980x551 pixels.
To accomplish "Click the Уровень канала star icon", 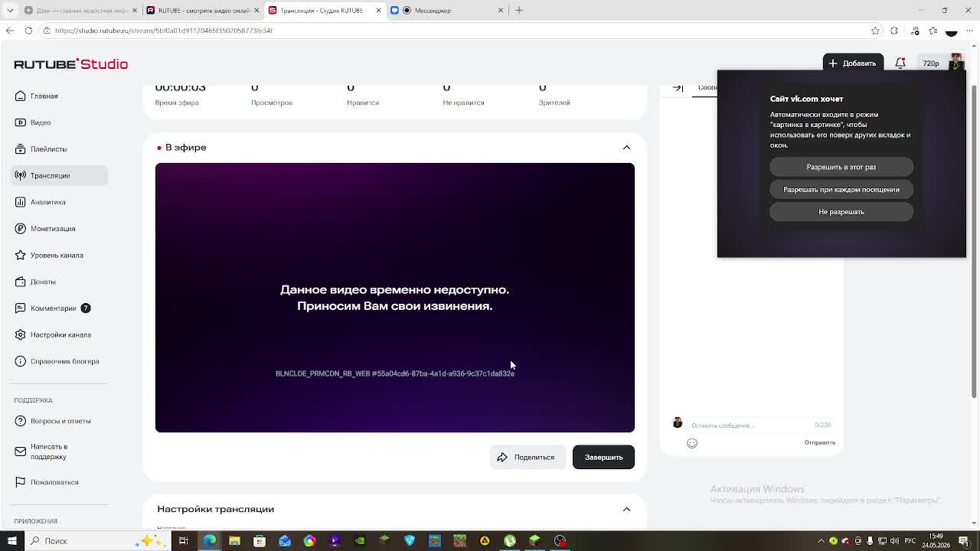I will (21, 255).
